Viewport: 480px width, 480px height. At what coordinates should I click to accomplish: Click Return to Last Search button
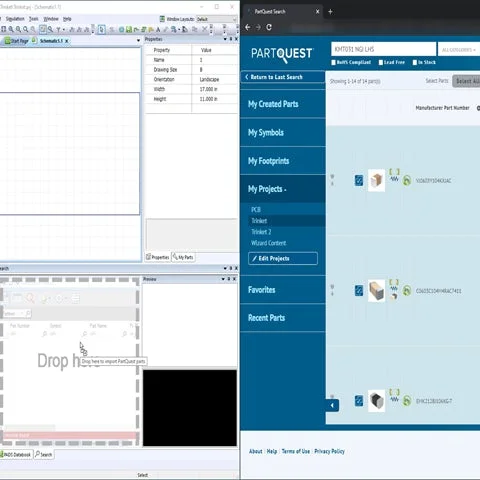pyautogui.click(x=283, y=77)
